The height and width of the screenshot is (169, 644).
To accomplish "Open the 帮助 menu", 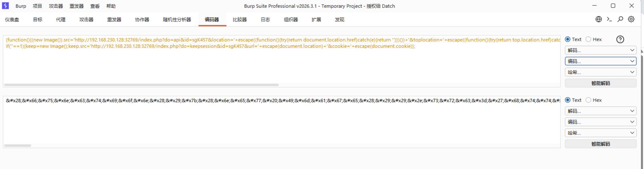I will tap(111, 6).
